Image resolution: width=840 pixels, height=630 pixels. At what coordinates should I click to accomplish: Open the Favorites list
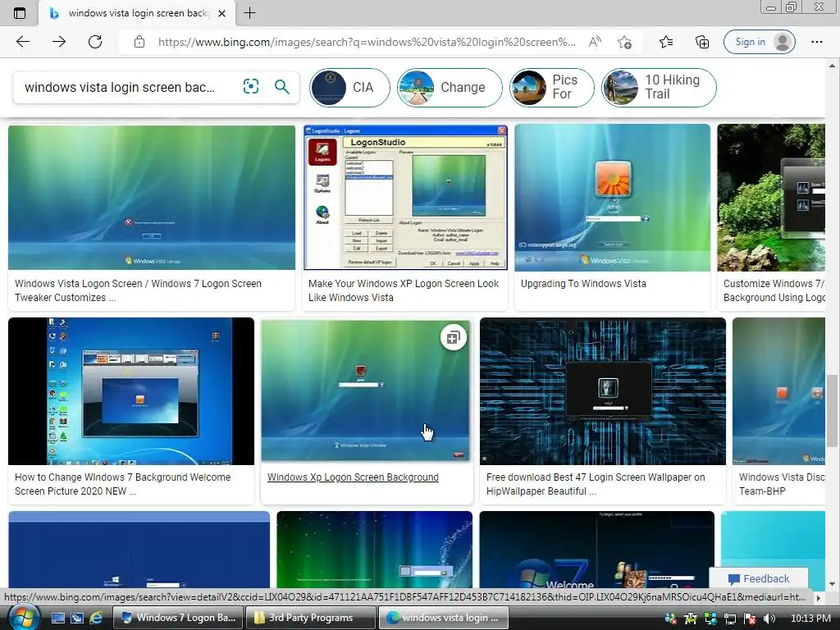666,42
